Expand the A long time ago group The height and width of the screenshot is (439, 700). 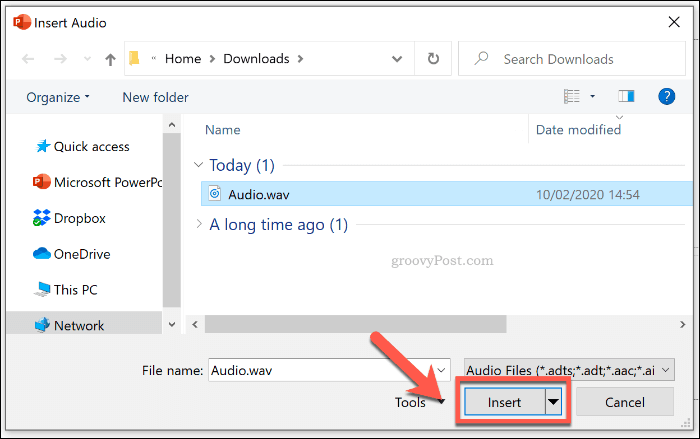[x=199, y=225]
